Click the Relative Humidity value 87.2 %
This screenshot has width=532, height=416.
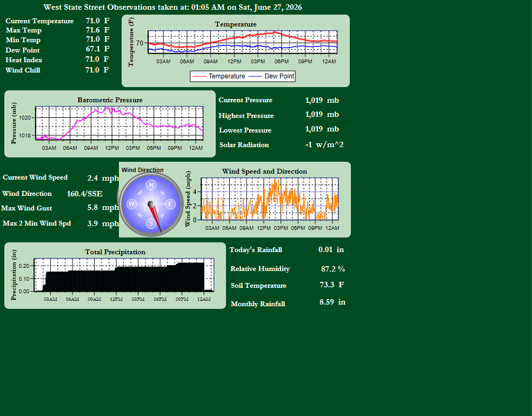point(333,269)
